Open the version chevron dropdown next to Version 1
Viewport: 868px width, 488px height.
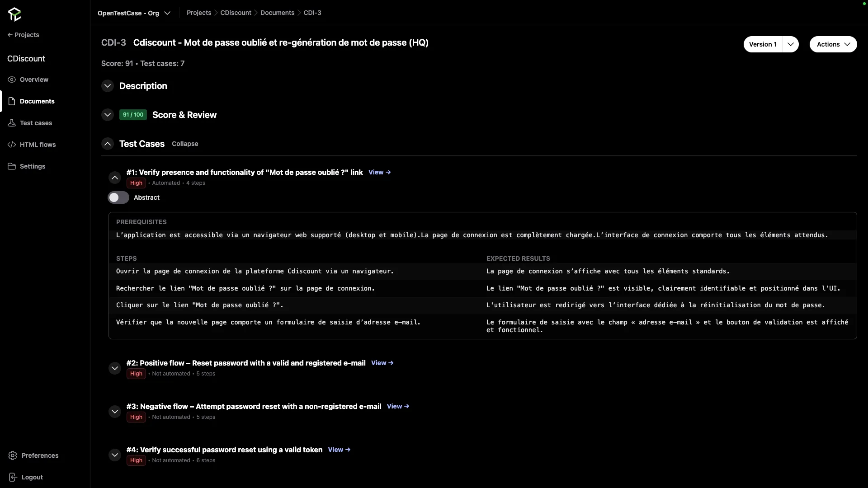tap(791, 44)
